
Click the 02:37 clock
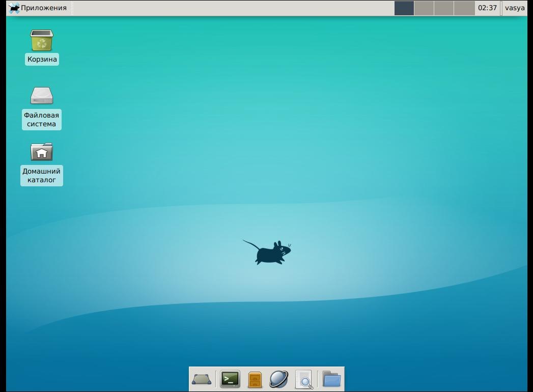tap(488, 8)
